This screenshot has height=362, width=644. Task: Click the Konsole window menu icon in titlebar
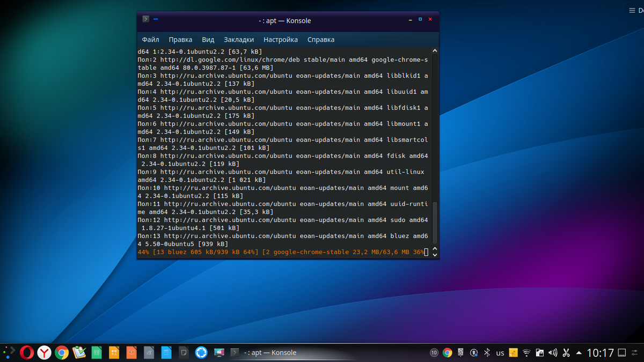tap(145, 19)
